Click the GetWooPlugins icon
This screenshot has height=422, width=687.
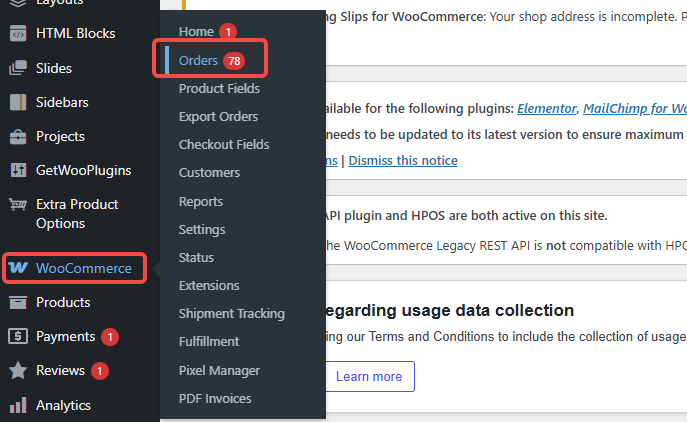pyautogui.click(x=18, y=170)
